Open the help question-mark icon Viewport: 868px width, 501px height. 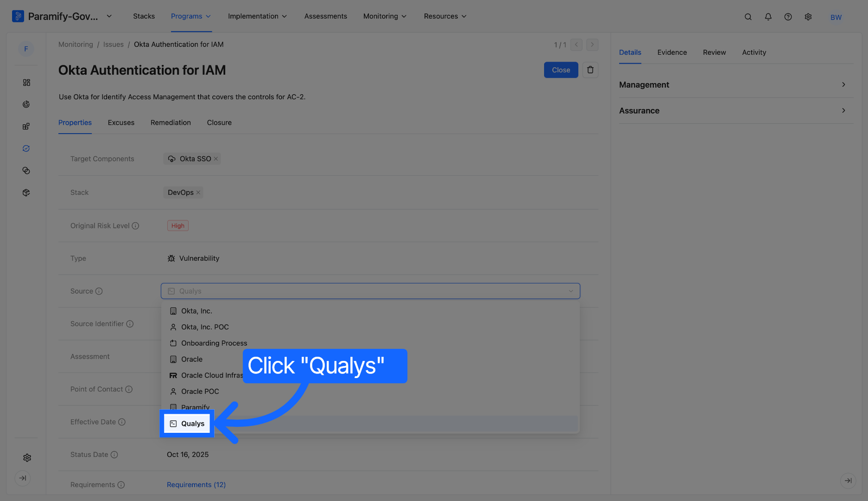pos(788,17)
